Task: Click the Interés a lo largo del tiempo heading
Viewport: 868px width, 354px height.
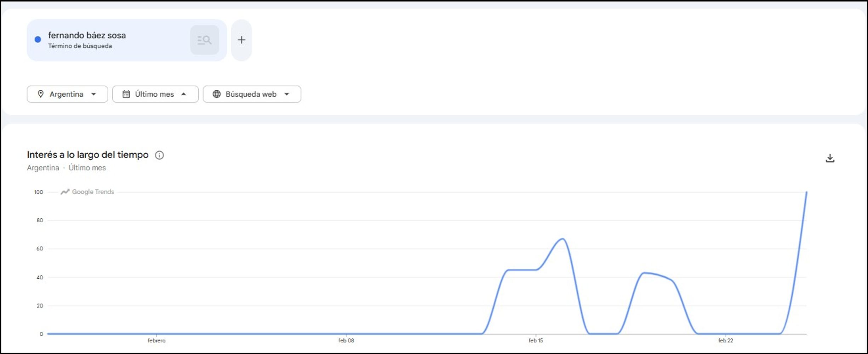Action: point(88,155)
